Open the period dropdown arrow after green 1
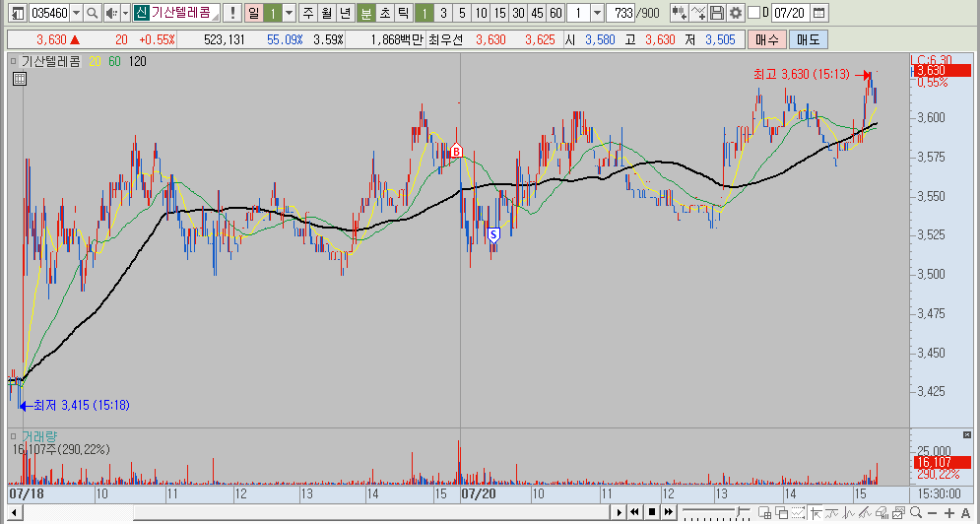 coord(289,13)
